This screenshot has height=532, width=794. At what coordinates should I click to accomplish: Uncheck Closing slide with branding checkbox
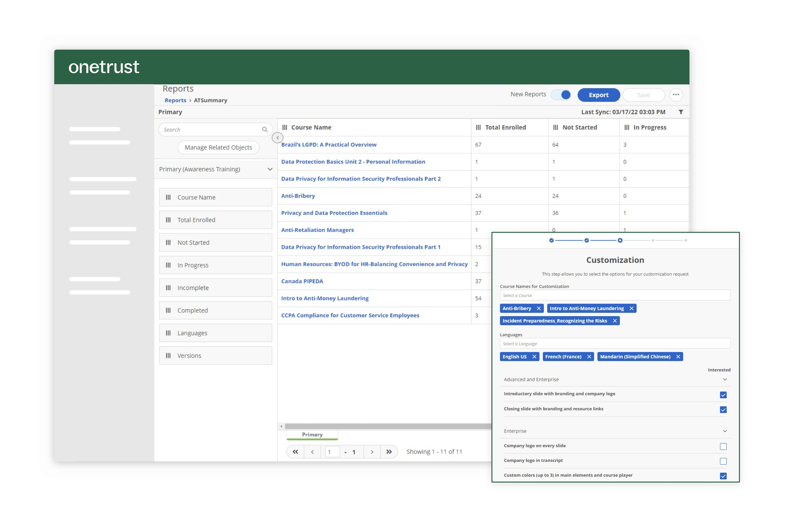coord(723,409)
